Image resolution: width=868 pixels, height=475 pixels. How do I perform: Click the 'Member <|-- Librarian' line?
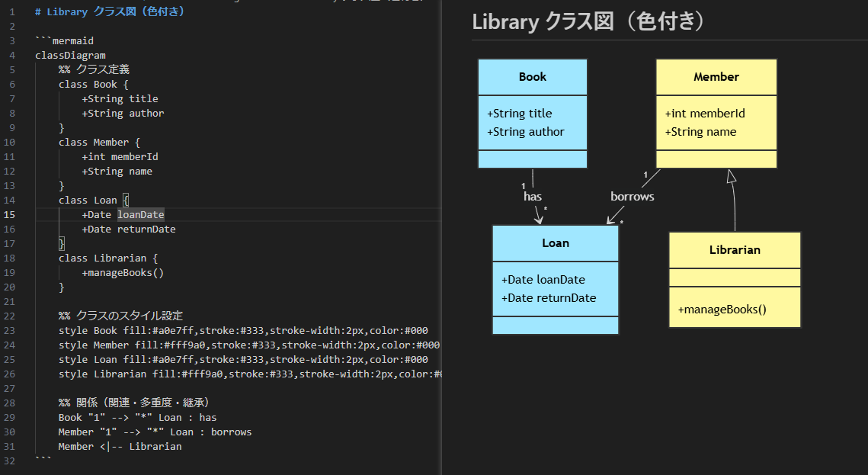point(120,446)
